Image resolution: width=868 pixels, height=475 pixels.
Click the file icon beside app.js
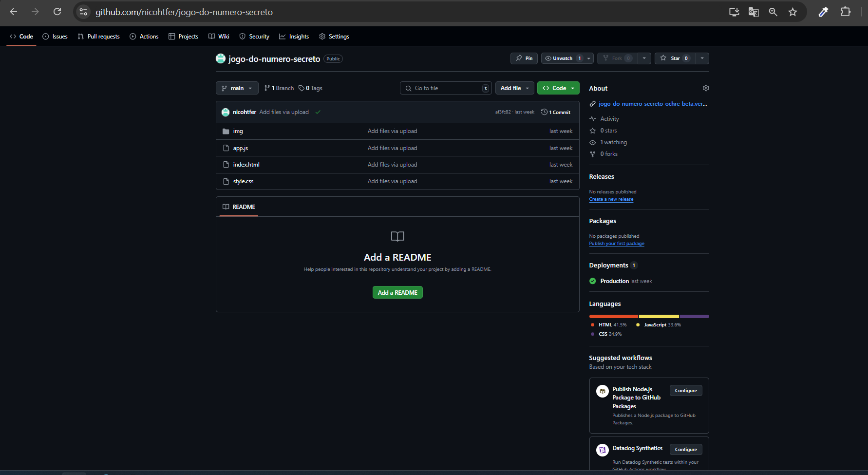[x=226, y=148]
